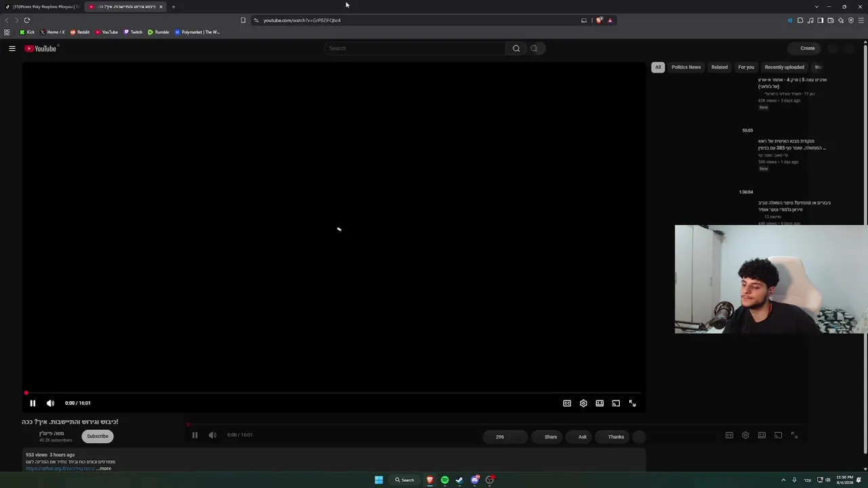Open the Windows Start menu
This screenshot has height=488, width=868.
tap(379, 480)
